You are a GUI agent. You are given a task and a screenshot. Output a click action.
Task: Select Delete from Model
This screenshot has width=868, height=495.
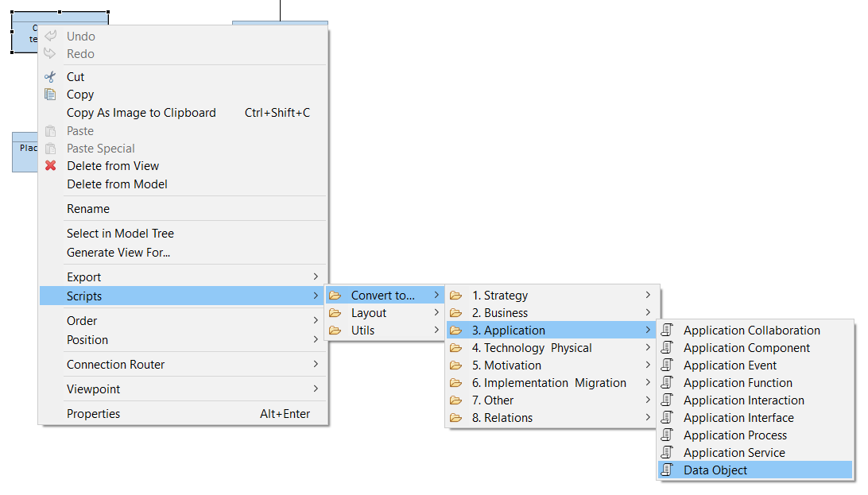point(184,184)
